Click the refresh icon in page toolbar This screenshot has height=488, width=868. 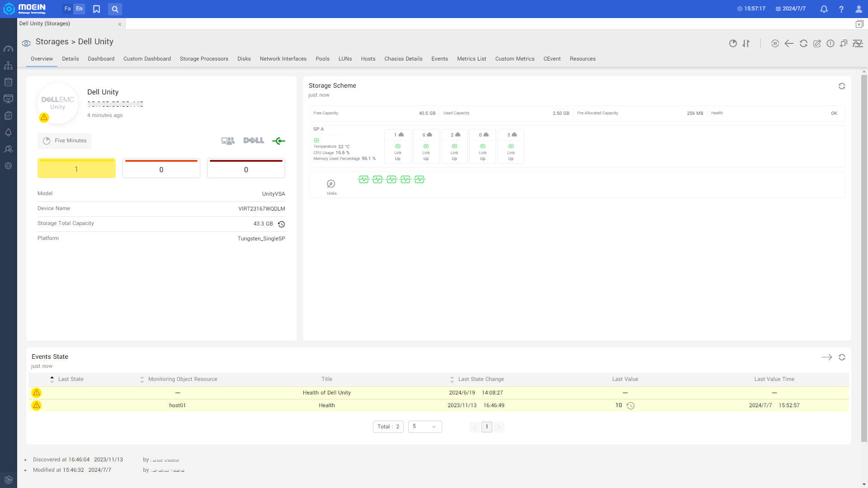(803, 43)
